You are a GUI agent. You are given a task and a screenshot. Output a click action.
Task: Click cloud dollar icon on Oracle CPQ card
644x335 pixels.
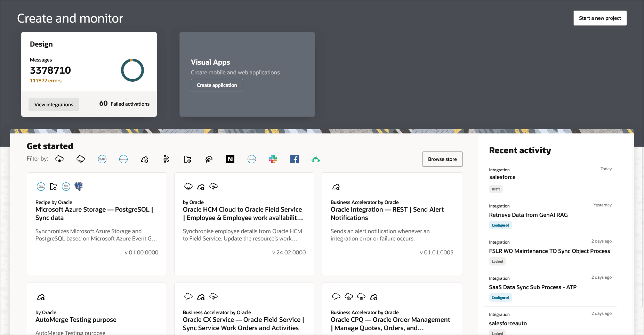coord(349,296)
